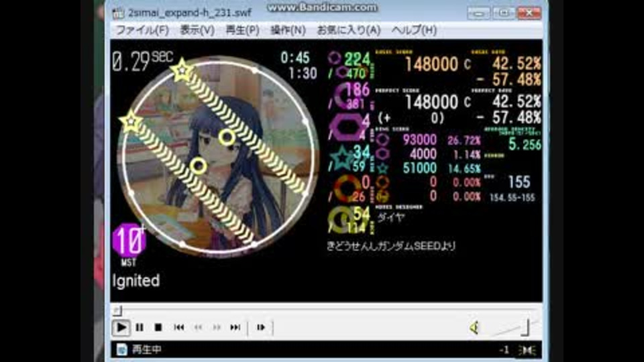Maximize the SWF player window

point(503,13)
